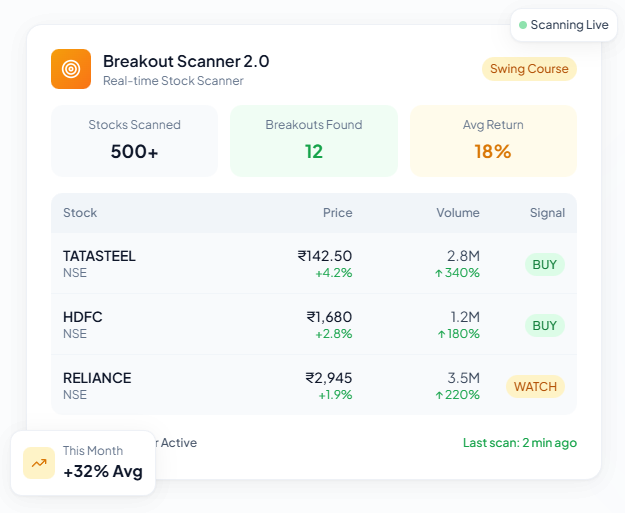Click the up arrow beside 220% volume
The image size is (625, 513).
click(x=439, y=395)
